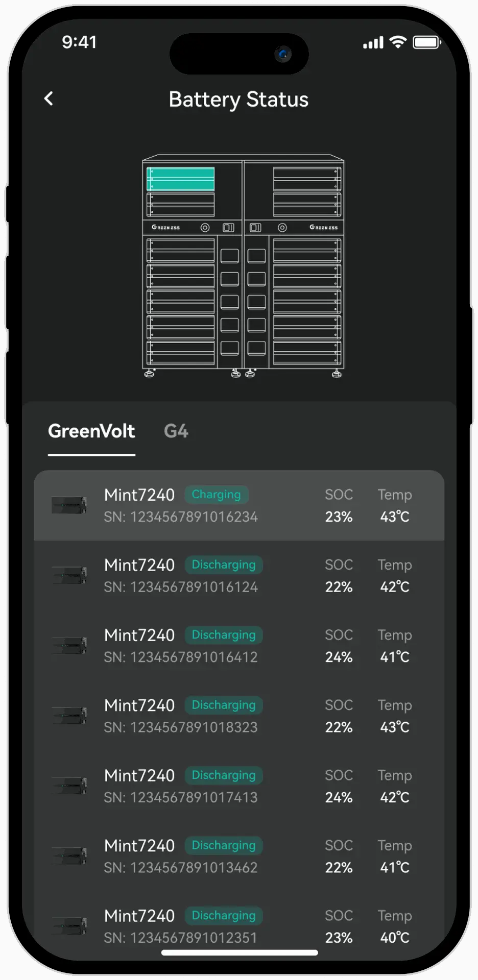Viewport: 478px width, 980px height.
Task: Tap battery icon for SN 1234567891016412
Action: coord(69,645)
